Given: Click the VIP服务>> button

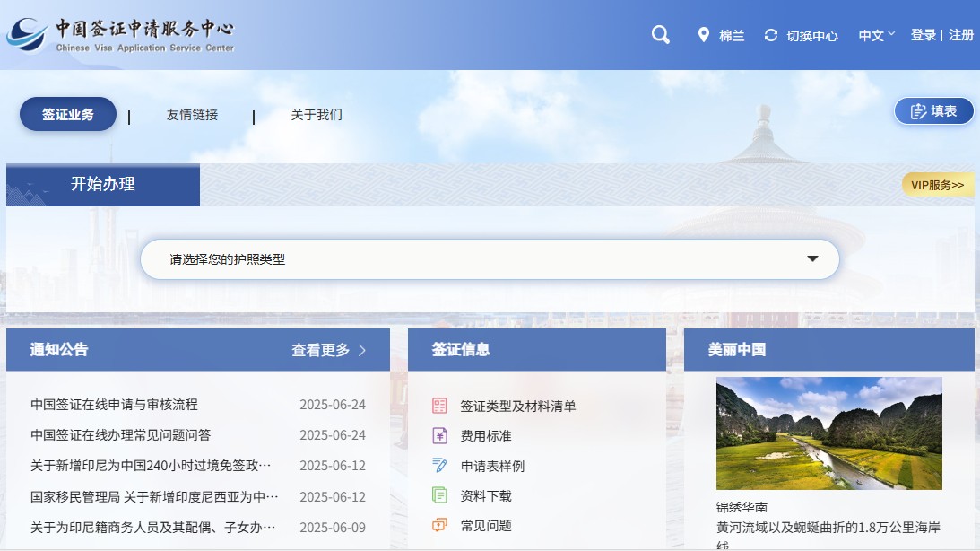Looking at the screenshot, I should pos(937,185).
